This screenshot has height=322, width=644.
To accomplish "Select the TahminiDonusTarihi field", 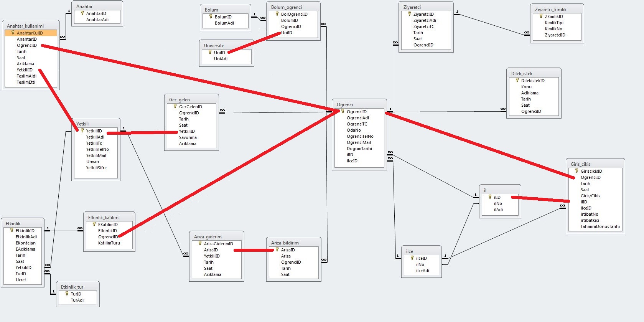I will pyautogui.click(x=600, y=226).
